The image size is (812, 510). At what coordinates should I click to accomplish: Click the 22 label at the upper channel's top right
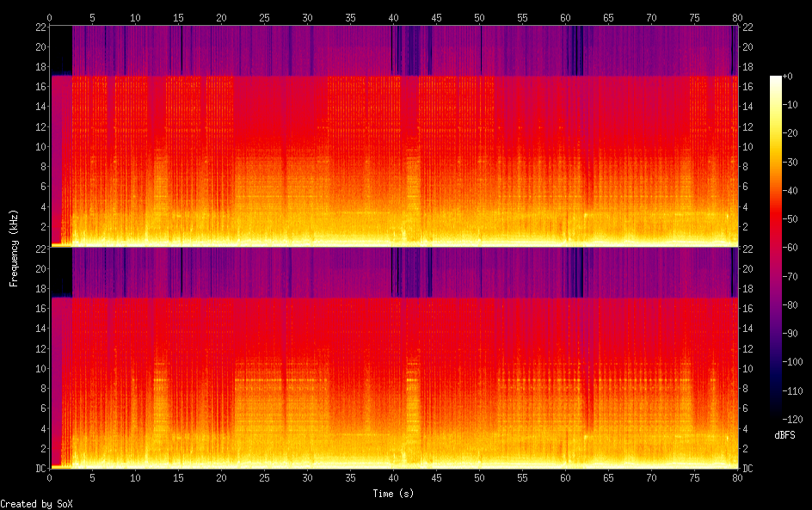[747, 27]
